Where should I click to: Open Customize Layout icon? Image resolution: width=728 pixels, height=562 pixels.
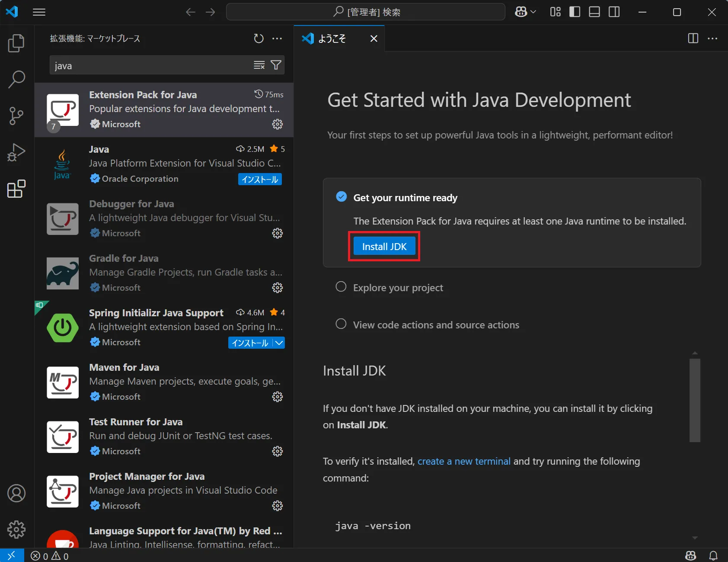click(x=556, y=12)
